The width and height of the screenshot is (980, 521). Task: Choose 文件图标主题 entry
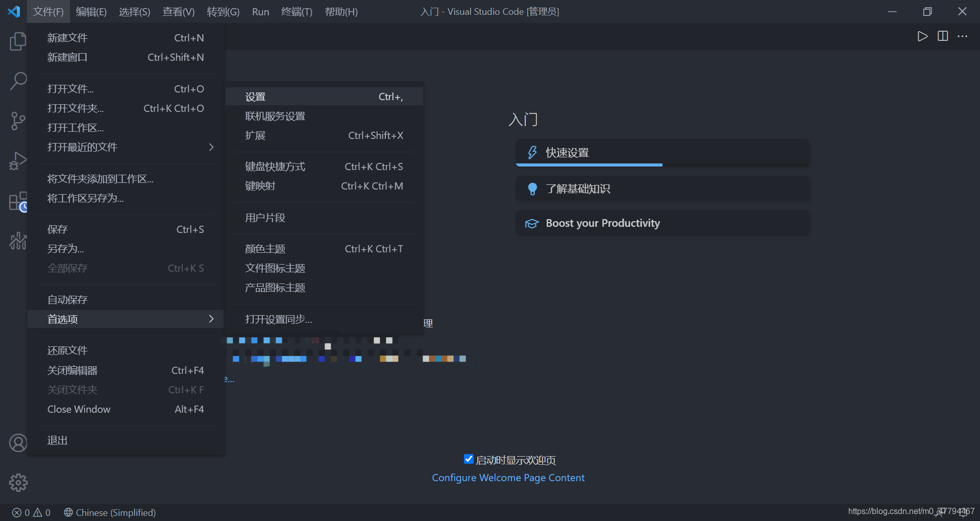[324, 268]
